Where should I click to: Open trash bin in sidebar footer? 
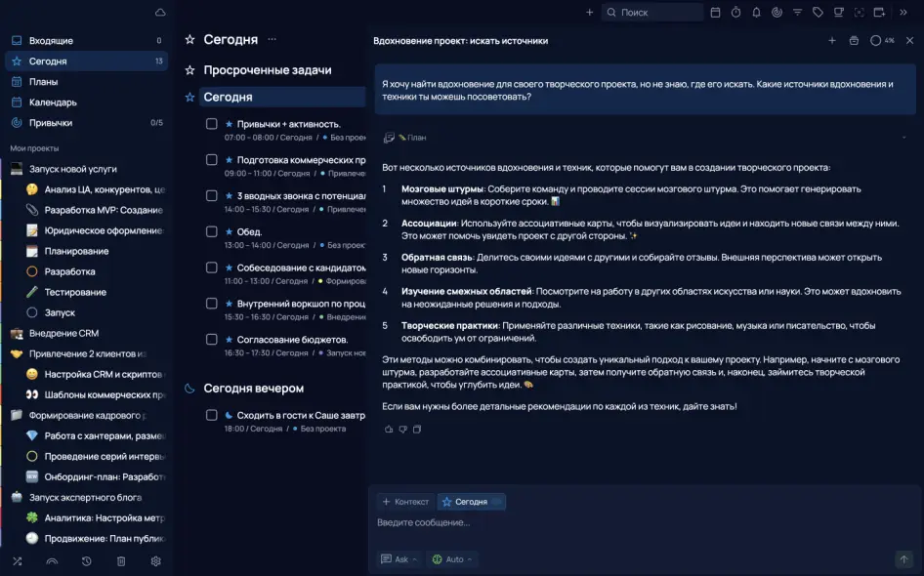(x=121, y=561)
